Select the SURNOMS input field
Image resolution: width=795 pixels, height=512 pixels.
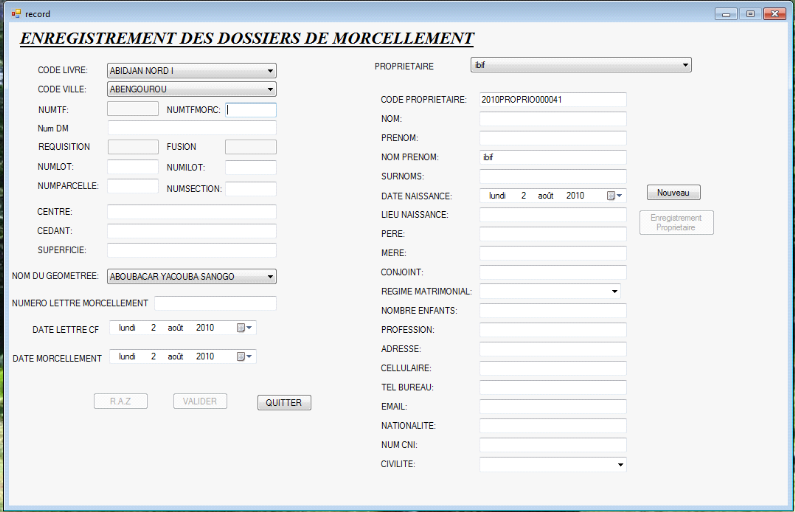click(553, 176)
